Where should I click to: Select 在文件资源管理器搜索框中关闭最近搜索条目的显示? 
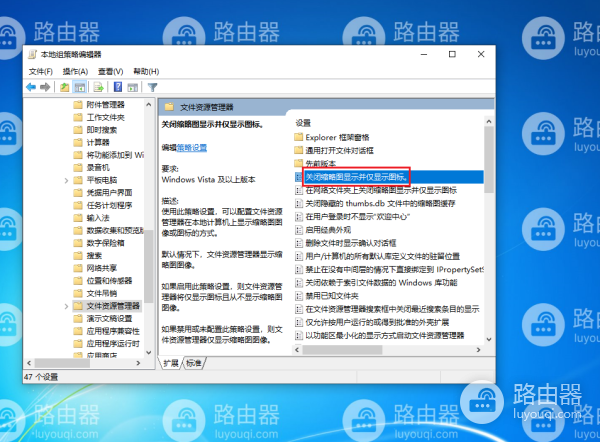[x=392, y=309]
